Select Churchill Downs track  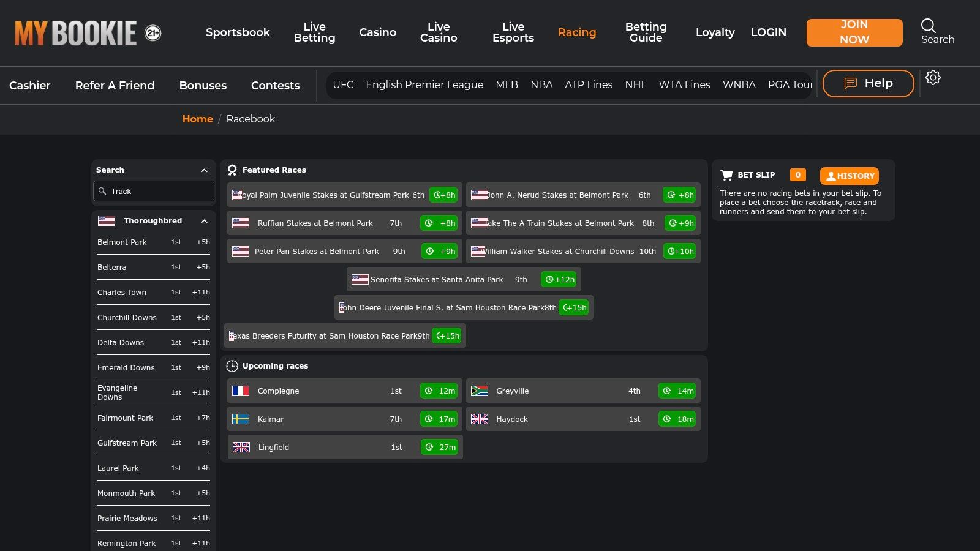coord(154,318)
